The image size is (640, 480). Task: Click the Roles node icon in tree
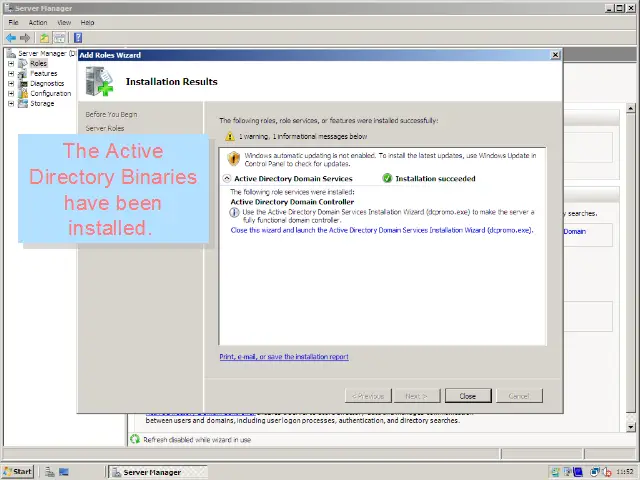(23, 64)
